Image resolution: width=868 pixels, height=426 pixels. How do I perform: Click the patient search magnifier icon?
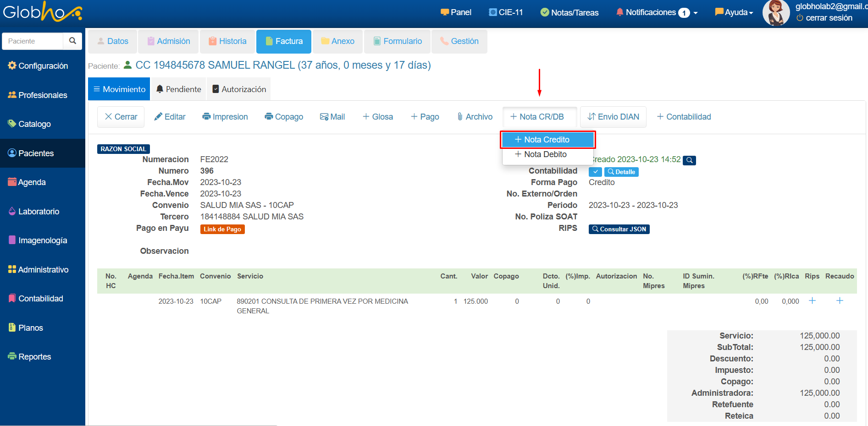(x=72, y=41)
